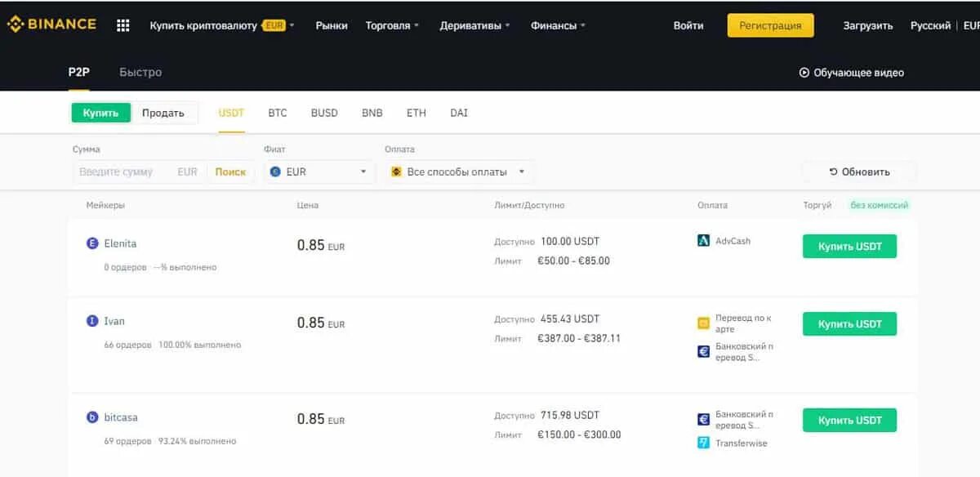Click the 100.00 USDT available amount

570,241
